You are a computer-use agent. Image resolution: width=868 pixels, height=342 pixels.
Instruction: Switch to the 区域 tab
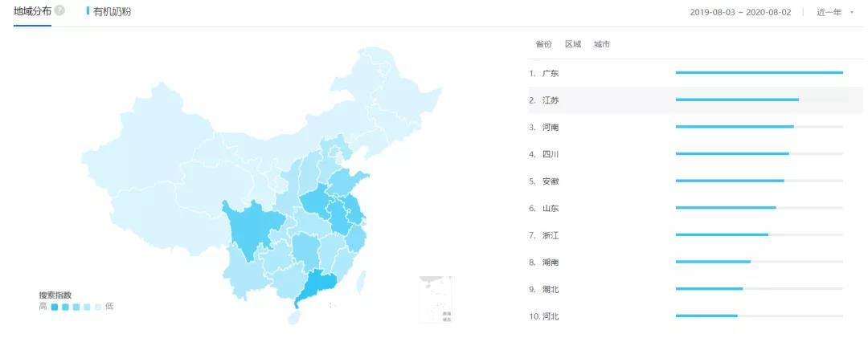point(573,44)
